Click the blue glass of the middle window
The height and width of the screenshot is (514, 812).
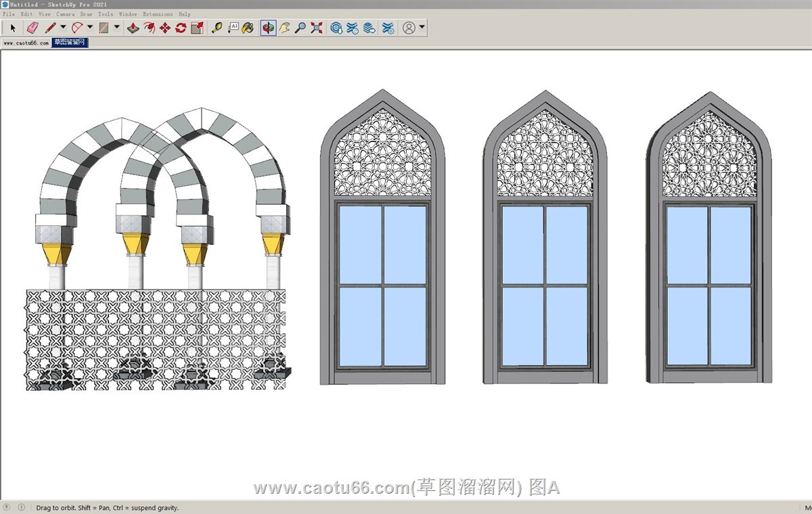522,245
